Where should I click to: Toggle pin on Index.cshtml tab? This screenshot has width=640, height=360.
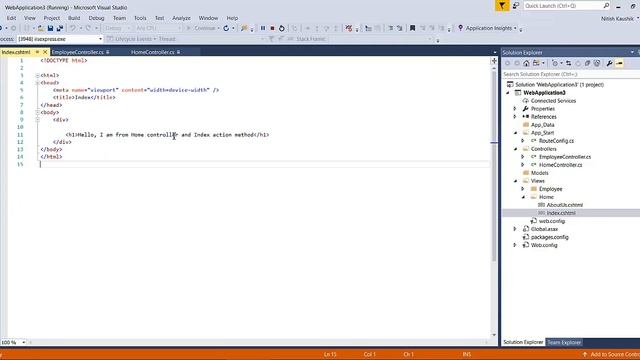37,52
